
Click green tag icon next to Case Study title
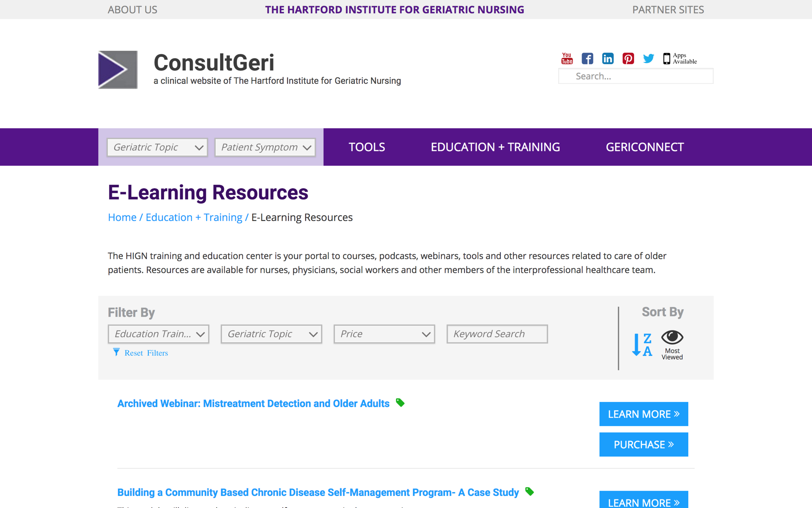530,491
